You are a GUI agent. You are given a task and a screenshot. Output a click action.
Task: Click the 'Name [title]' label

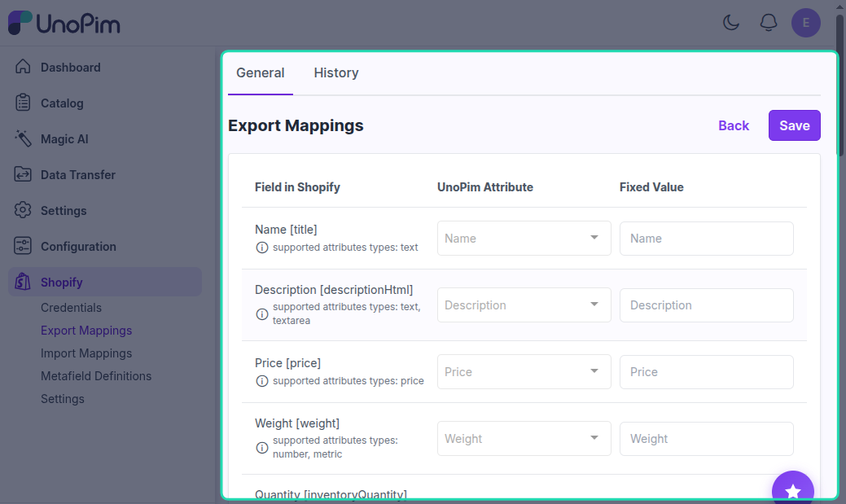point(286,230)
